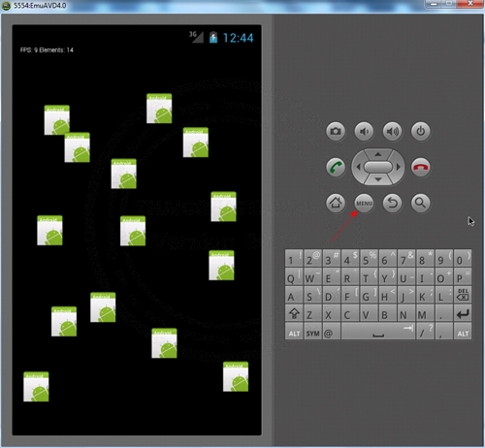The image size is (485, 448).
Task: Click the spacebar key
Action: pyautogui.click(x=378, y=332)
